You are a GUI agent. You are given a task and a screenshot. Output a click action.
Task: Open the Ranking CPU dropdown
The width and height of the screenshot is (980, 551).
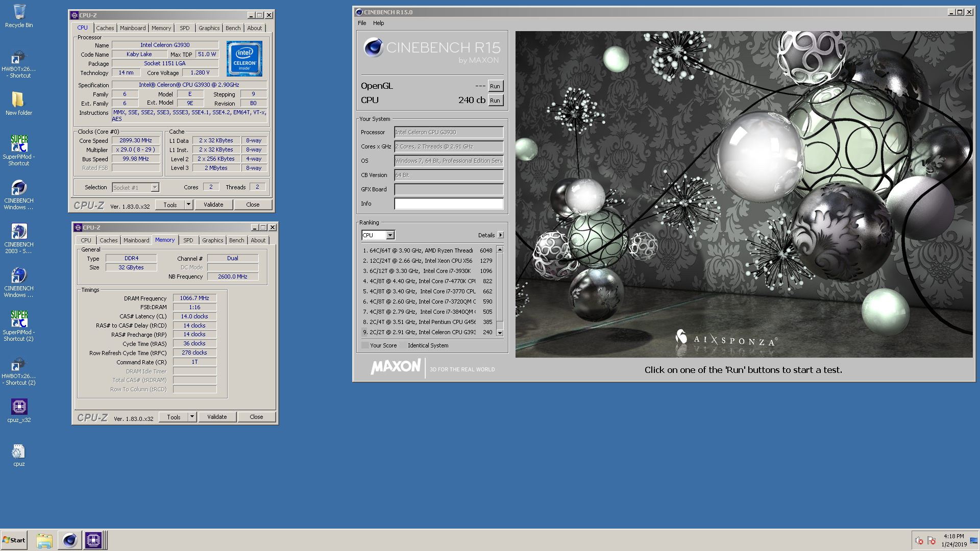pyautogui.click(x=390, y=235)
